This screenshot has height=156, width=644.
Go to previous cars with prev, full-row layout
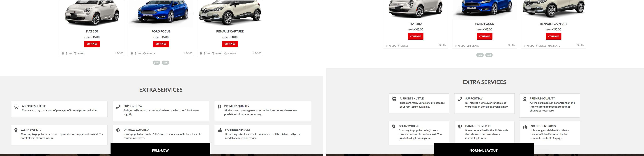click(156, 63)
